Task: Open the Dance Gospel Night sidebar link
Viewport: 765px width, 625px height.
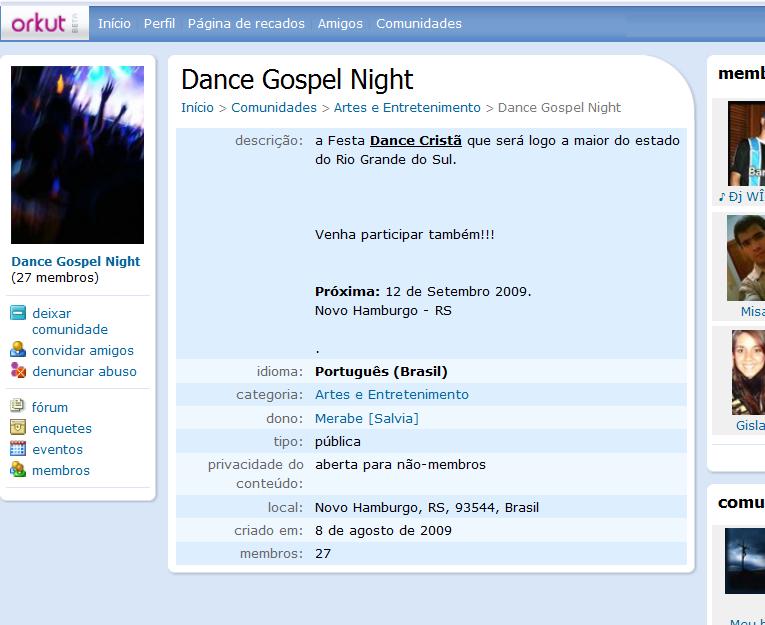Action: click(x=76, y=262)
